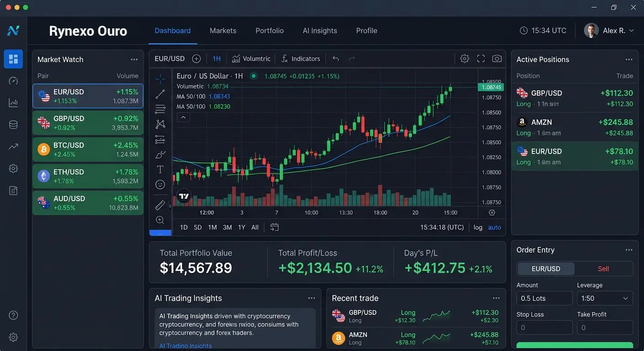Open the Volumtric chart type selector
Viewport: 644px width, 351px height.
[251, 58]
